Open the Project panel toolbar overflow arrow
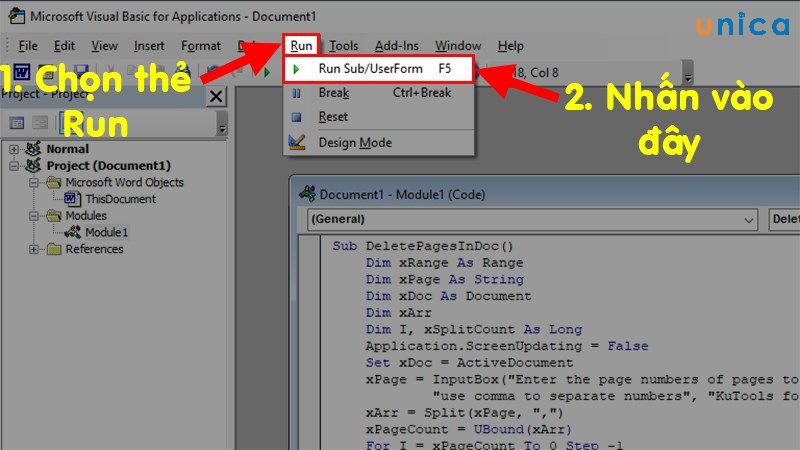This screenshot has height=450, width=800. (x=222, y=123)
